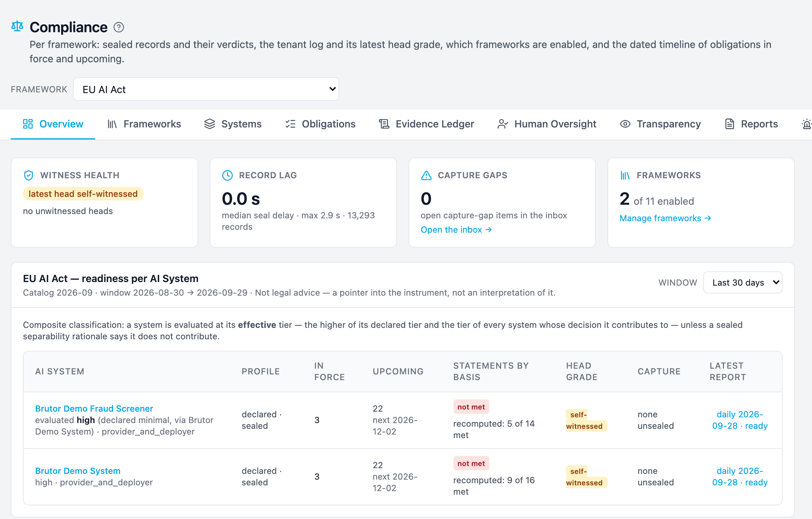Go to the Obligations tab
Viewport: 812px width, 519px height.
(321, 124)
